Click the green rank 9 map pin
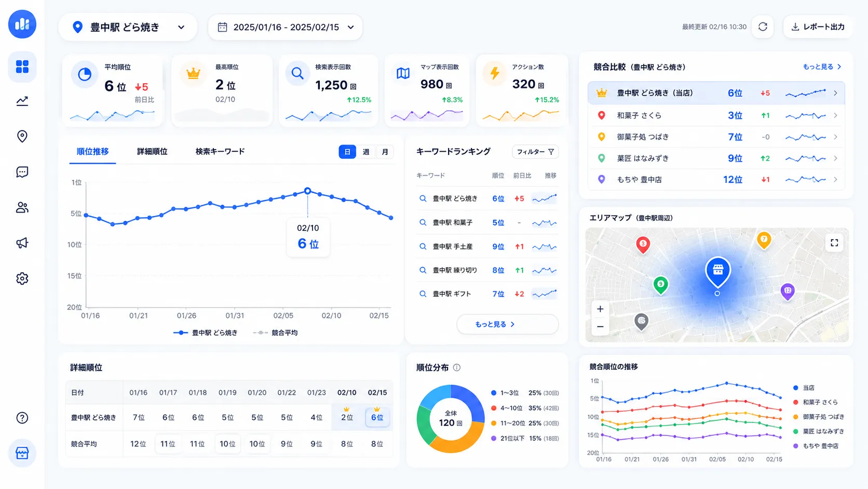The height and width of the screenshot is (489, 868). pyautogui.click(x=660, y=285)
